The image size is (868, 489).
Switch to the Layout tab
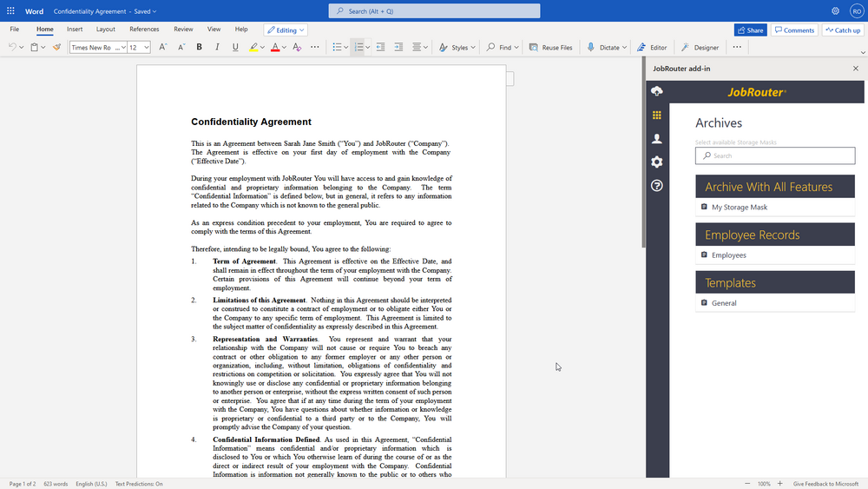point(106,30)
